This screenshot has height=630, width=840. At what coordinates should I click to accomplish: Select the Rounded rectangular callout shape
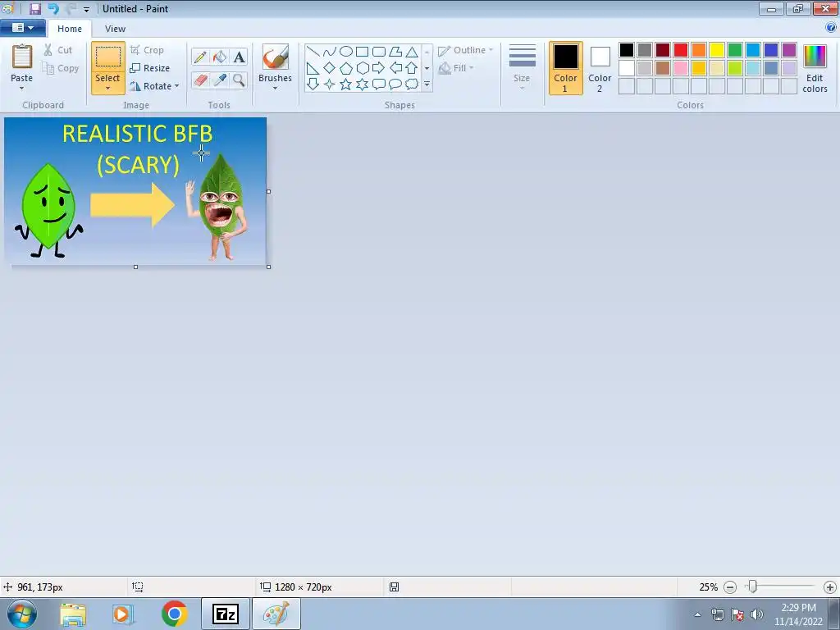[379, 84]
